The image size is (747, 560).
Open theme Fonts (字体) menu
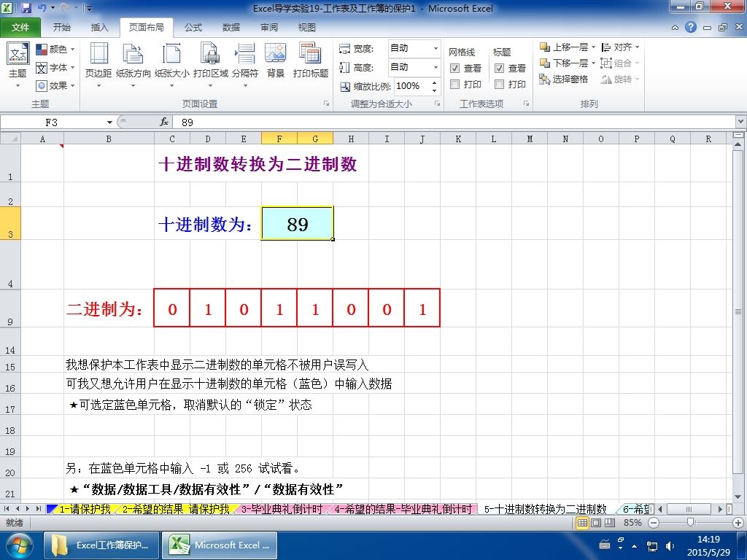coord(55,68)
